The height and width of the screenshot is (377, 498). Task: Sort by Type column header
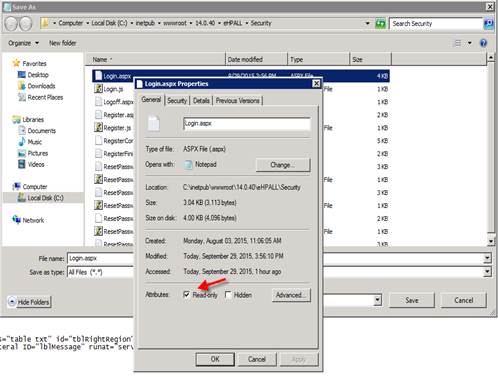(x=318, y=59)
